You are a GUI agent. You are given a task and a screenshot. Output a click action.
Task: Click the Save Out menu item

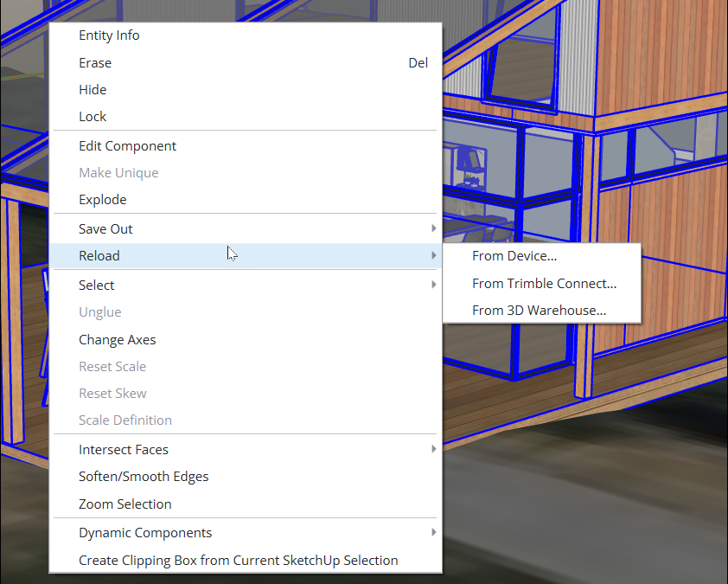pyautogui.click(x=246, y=229)
